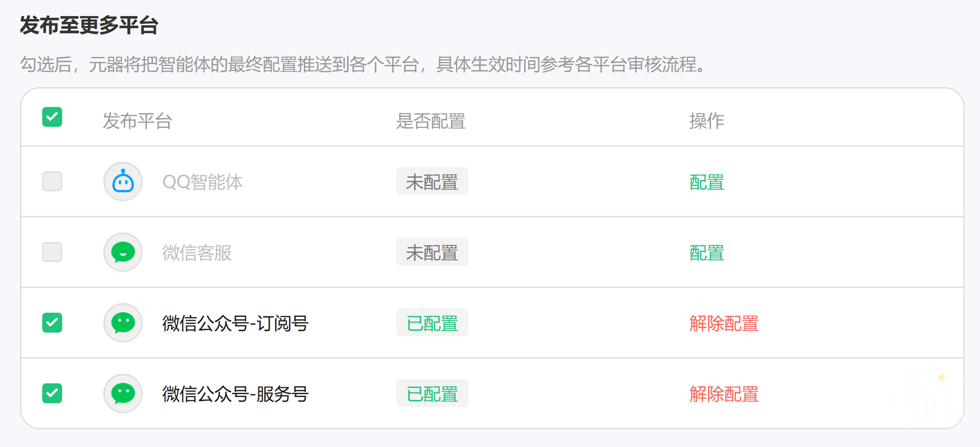Check the QQ智能体 row checkbox
Image resolution: width=980 pixels, height=447 pixels.
click(x=52, y=181)
